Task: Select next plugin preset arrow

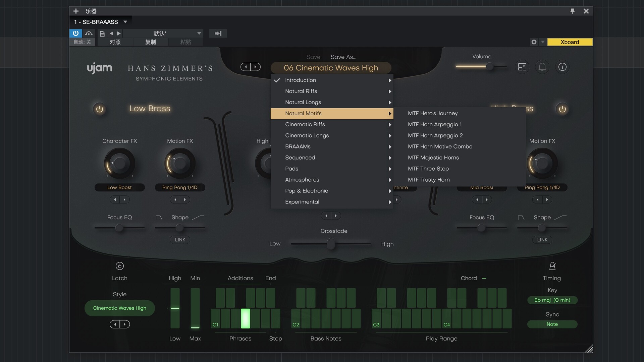Action: 255,67
